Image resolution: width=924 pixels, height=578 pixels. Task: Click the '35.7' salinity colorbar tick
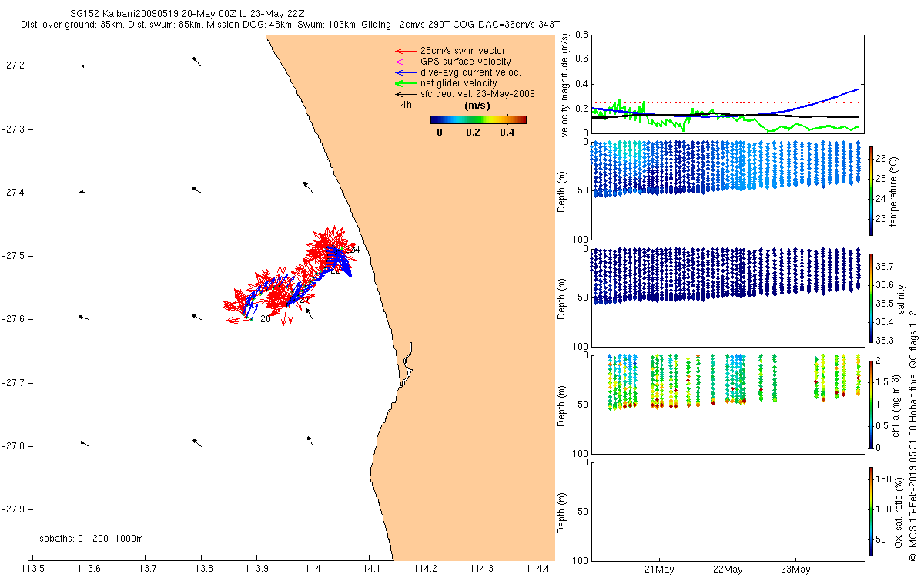[885, 267]
